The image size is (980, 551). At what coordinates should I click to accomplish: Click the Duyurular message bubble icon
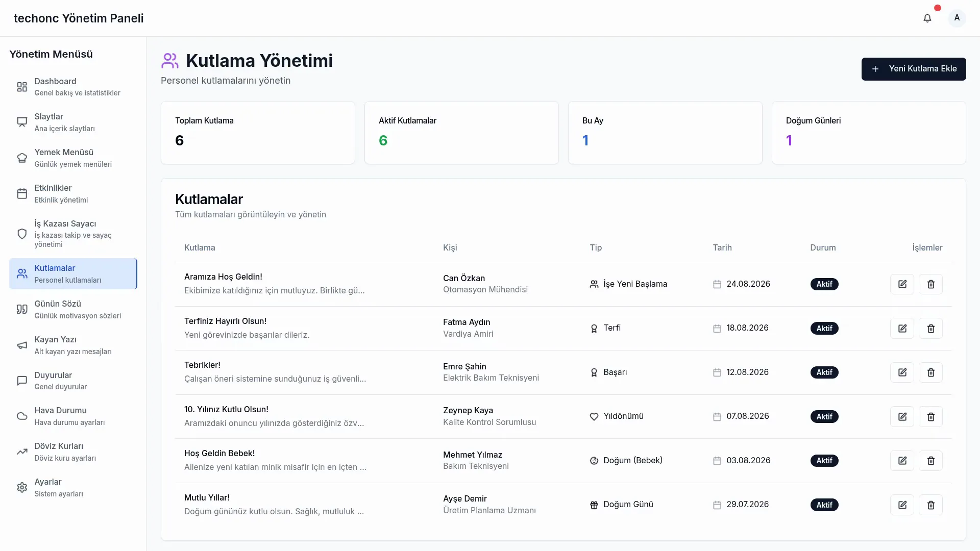22,381
